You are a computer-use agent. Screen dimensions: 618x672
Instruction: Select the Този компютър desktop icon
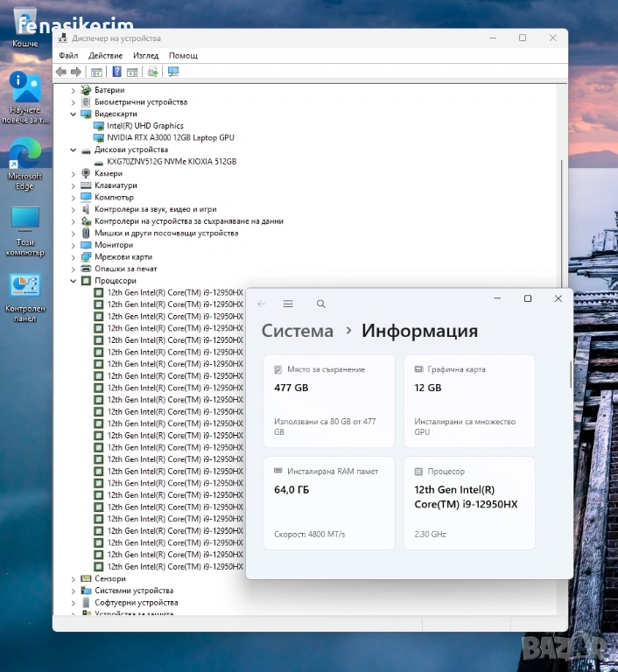click(x=25, y=225)
